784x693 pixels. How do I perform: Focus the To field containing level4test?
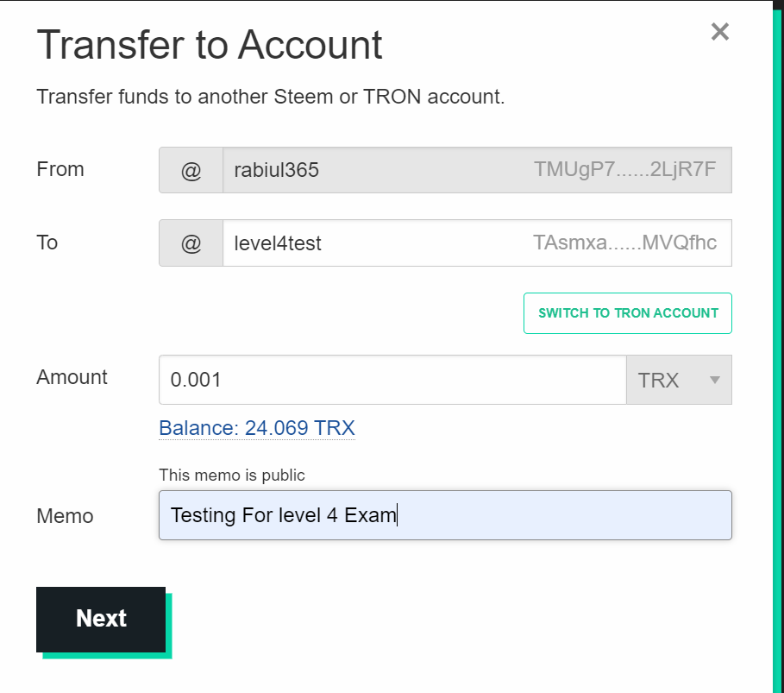[371, 243]
